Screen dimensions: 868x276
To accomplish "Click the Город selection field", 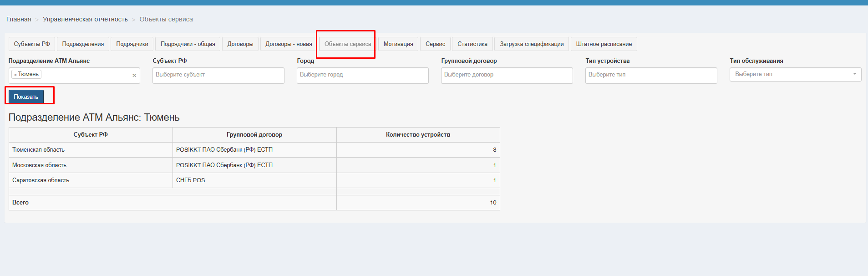I will pyautogui.click(x=362, y=75).
